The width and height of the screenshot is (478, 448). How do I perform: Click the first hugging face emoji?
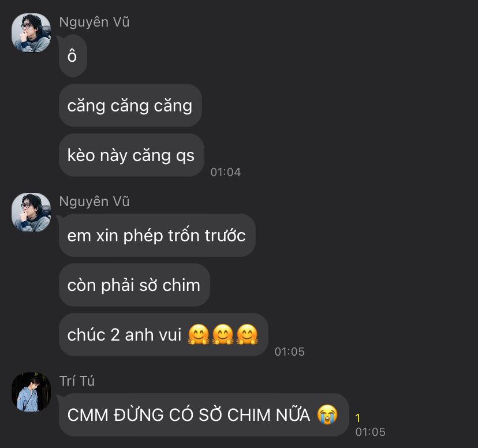[x=199, y=334]
